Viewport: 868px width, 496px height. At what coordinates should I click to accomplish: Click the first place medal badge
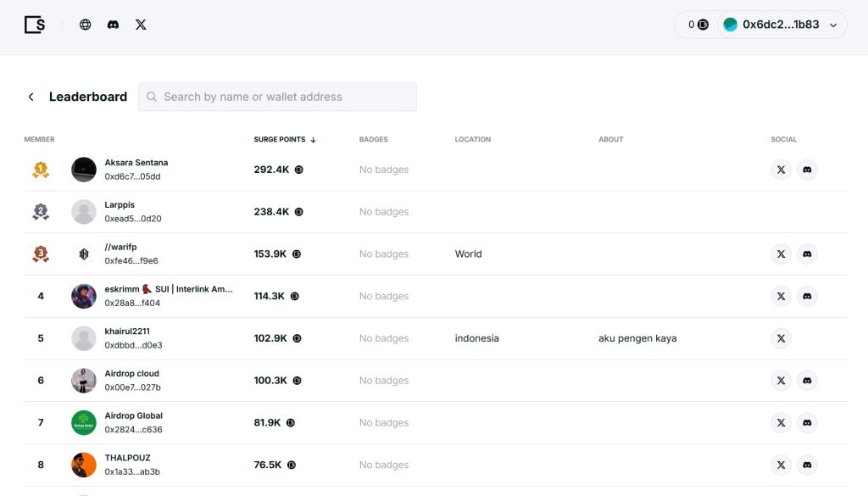tap(40, 170)
